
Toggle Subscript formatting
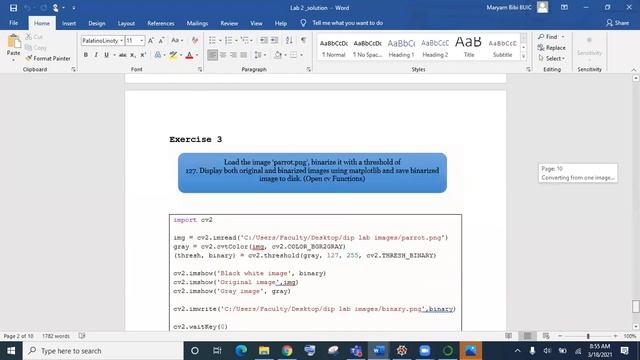tap(133, 55)
